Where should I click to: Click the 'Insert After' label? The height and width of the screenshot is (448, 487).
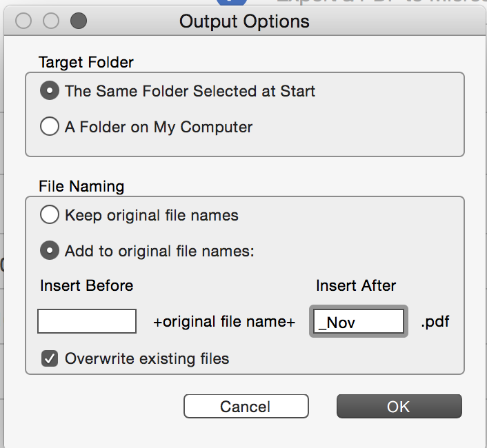356,285
